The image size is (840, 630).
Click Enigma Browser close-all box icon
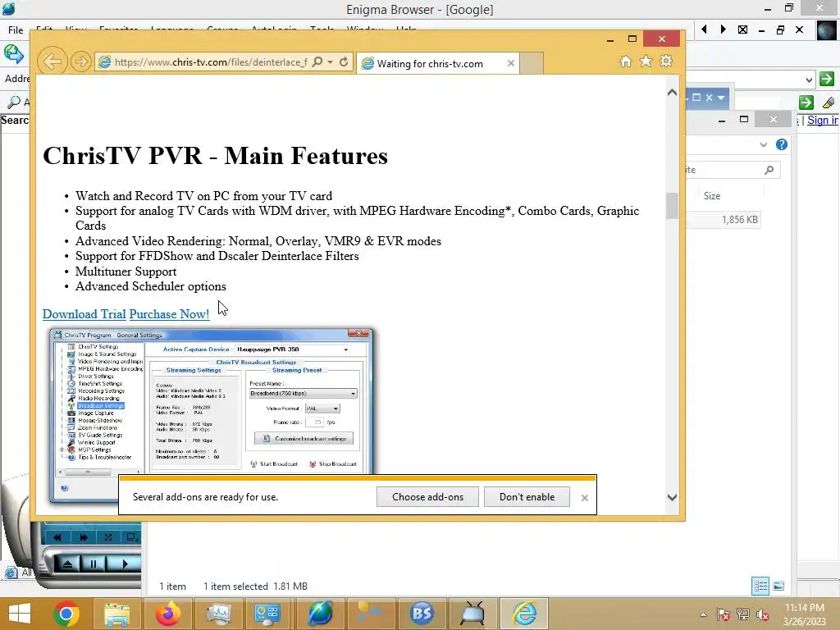coord(742,30)
